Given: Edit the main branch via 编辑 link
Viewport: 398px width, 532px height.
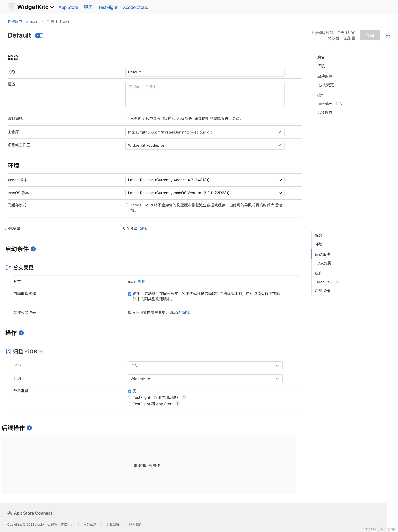Looking at the screenshot, I should pyautogui.click(x=142, y=282).
